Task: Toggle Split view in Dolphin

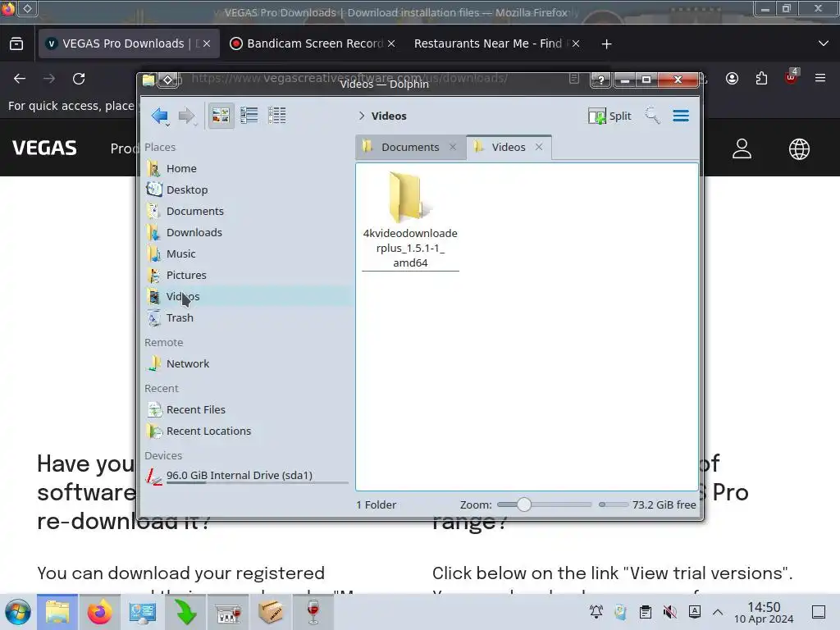Action: pos(609,116)
